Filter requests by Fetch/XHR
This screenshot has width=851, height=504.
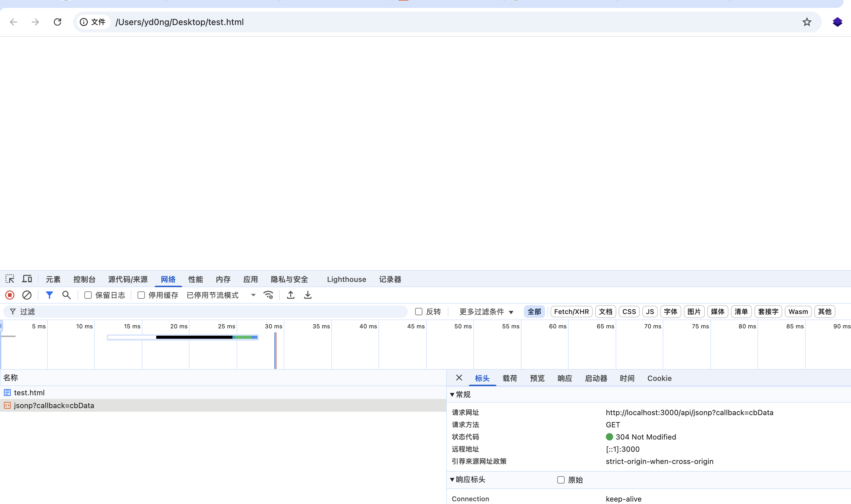pyautogui.click(x=571, y=312)
